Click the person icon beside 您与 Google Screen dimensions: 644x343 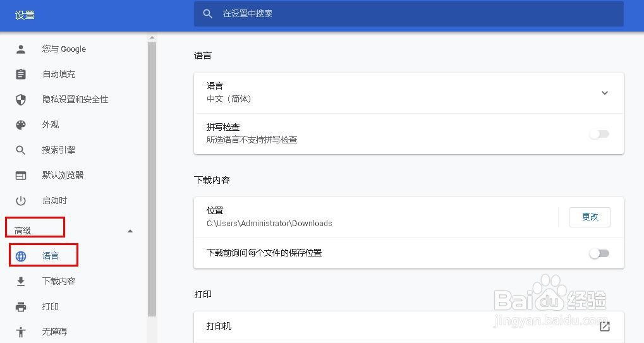click(x=20, y=49)
